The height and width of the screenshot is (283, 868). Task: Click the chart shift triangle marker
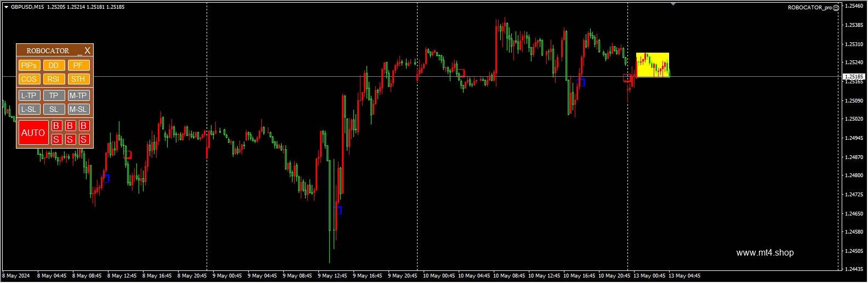pyautogui.click(x=673, y=4)
